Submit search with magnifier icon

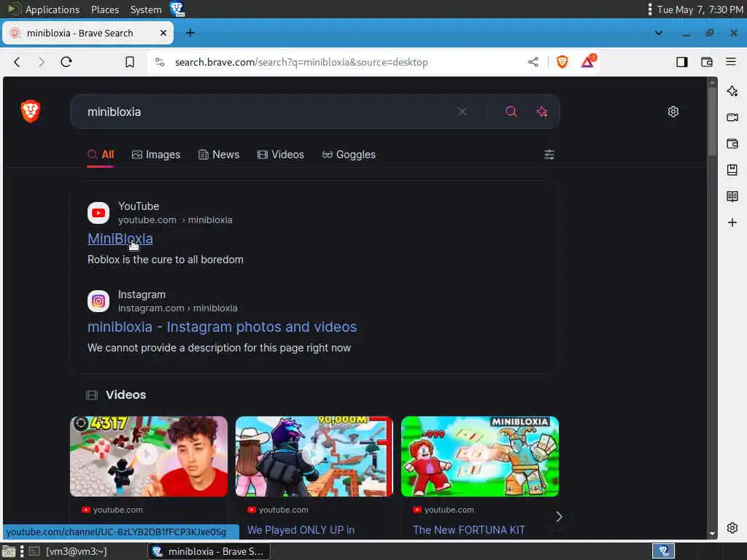(511, 112)
